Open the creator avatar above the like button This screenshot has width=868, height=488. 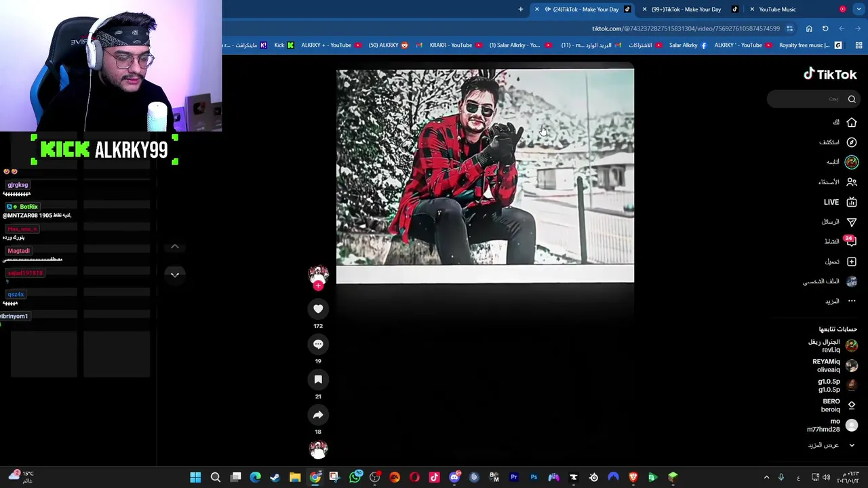[318, 274]
